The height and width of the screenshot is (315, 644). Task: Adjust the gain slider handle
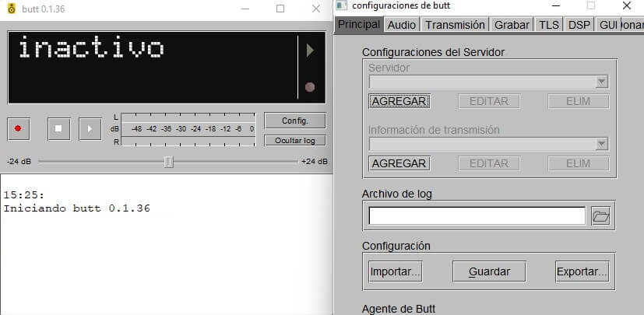[x=168, y=162]
